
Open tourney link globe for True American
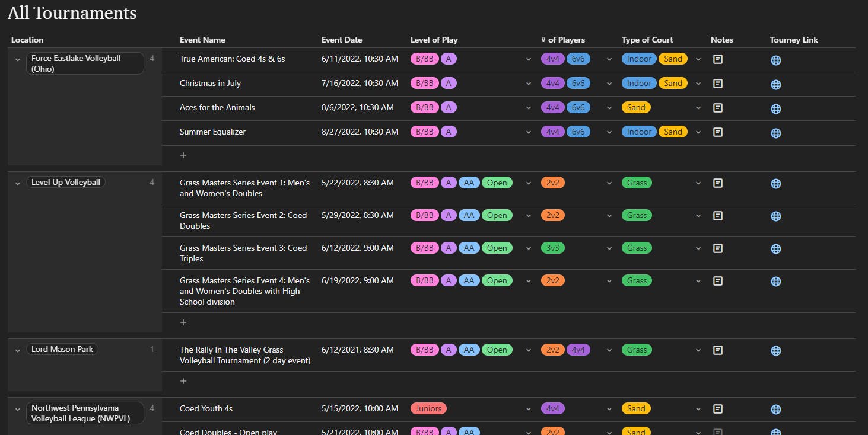(775, 60)
